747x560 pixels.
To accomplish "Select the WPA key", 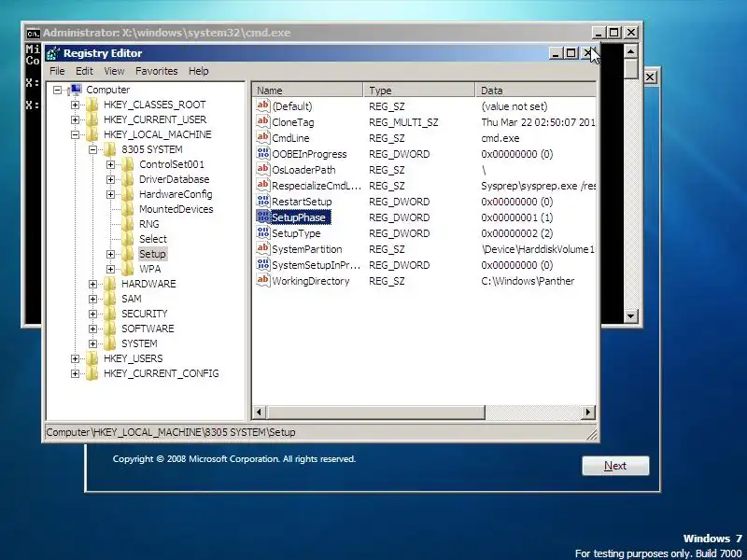I will (x=150, y=269).
